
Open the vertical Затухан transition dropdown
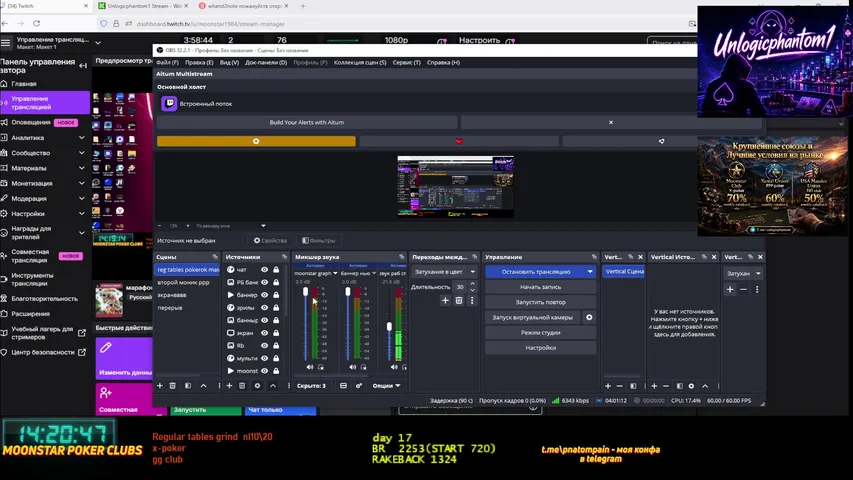click(743, 274)
